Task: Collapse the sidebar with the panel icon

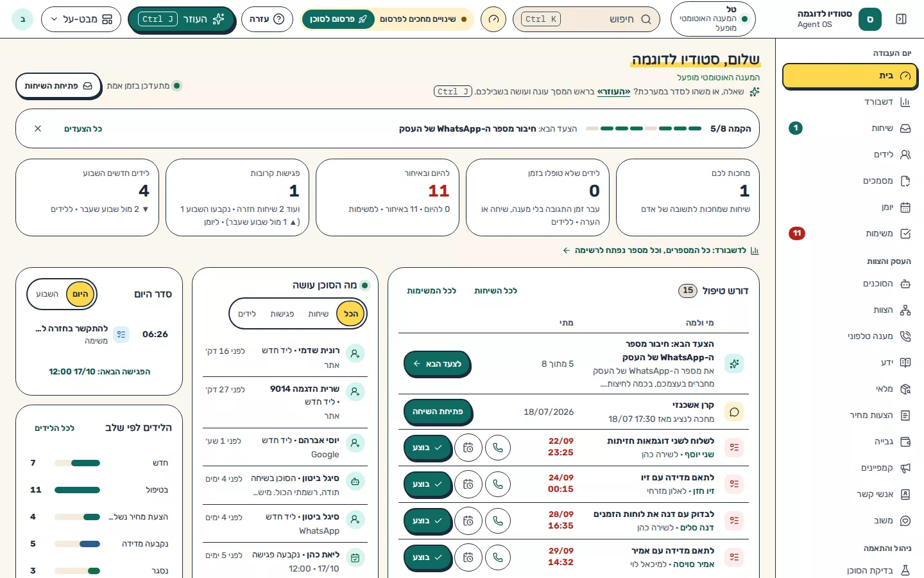Action: click(x=901, y=19)
